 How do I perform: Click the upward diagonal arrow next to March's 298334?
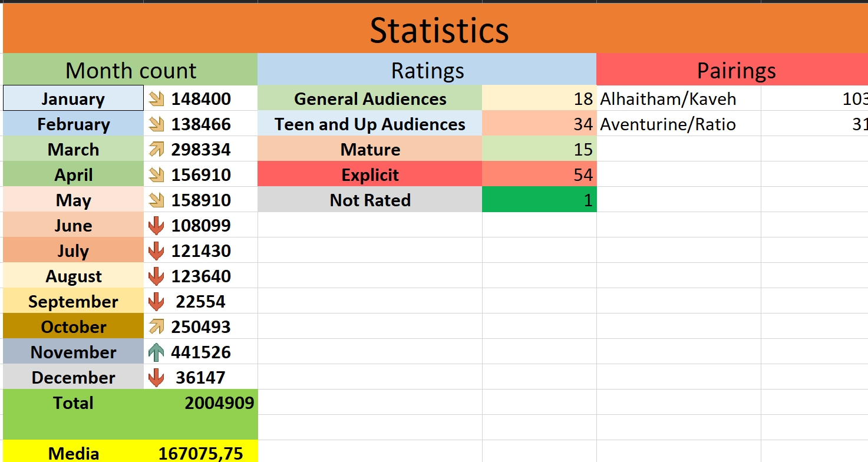(x=156, y=150)
